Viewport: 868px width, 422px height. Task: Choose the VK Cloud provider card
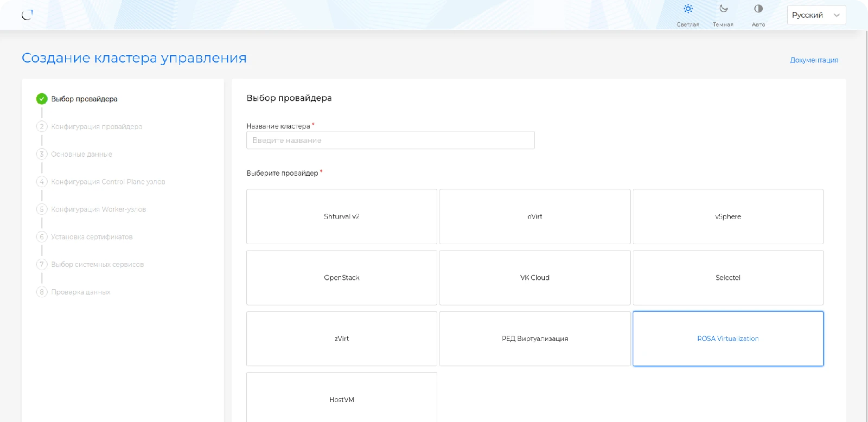point(535,278)
